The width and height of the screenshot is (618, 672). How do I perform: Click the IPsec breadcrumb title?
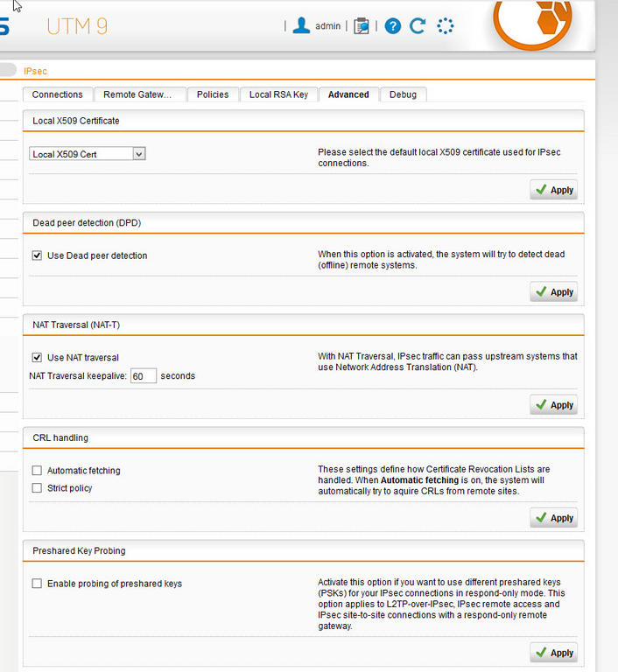pyautogui.click(x=35, y=71)
